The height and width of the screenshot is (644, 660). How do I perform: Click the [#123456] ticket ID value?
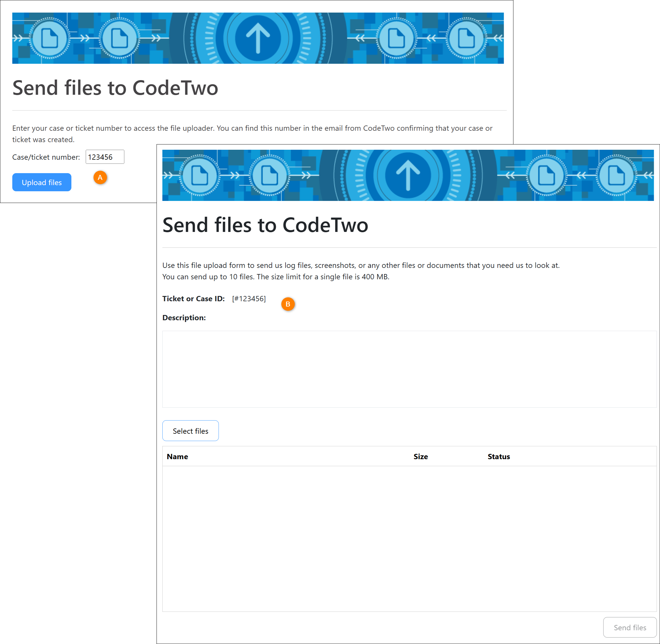(x=249, y=299)
